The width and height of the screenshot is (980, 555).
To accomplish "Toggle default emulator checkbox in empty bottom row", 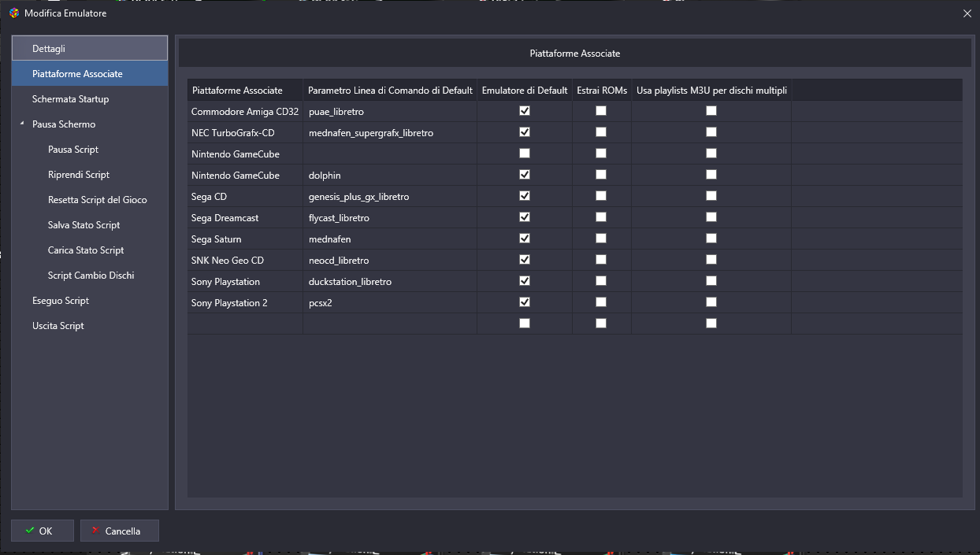I will point(525,324).
